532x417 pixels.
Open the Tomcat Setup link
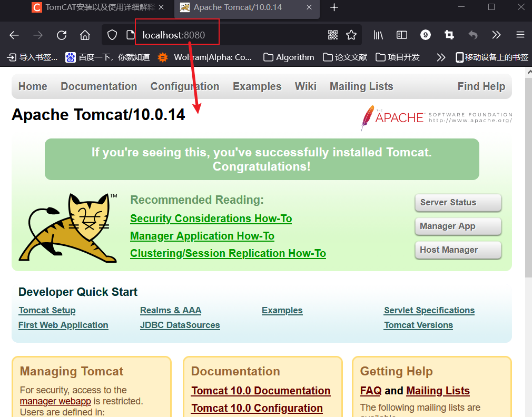[47, 311]
